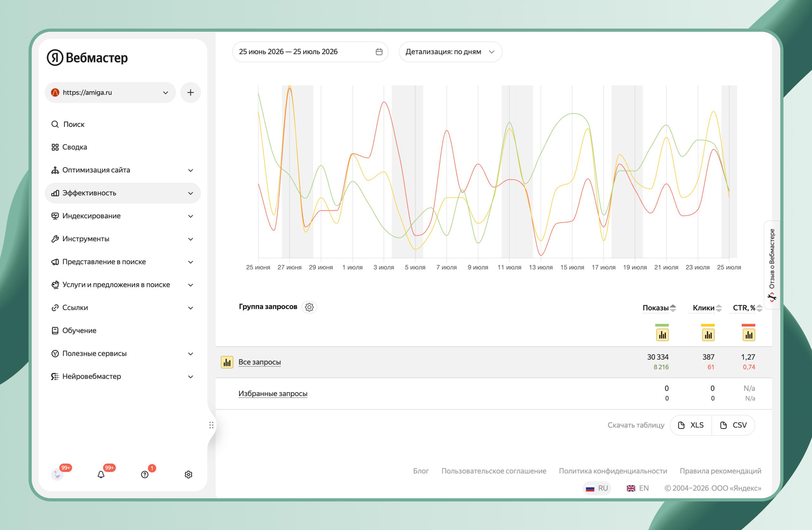Download the table as CSV
Image resolution: width=812 pixels, height=530 pixels.
tap(733, 425)
